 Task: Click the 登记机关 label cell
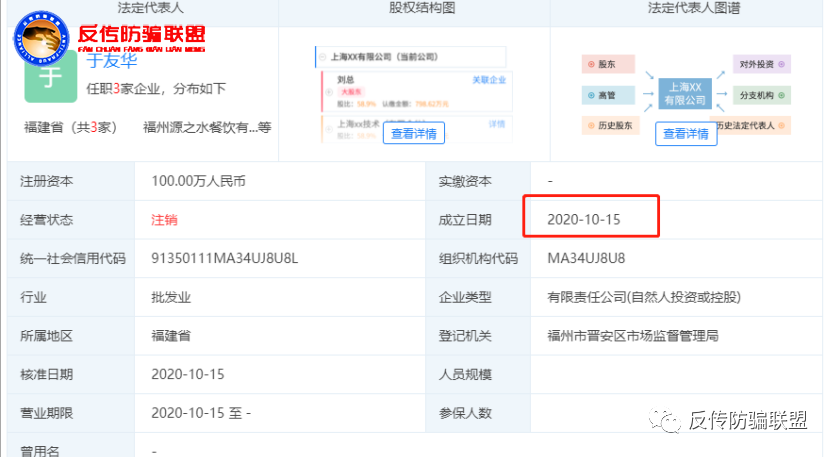pyautogui.click(x=478, y=336)
